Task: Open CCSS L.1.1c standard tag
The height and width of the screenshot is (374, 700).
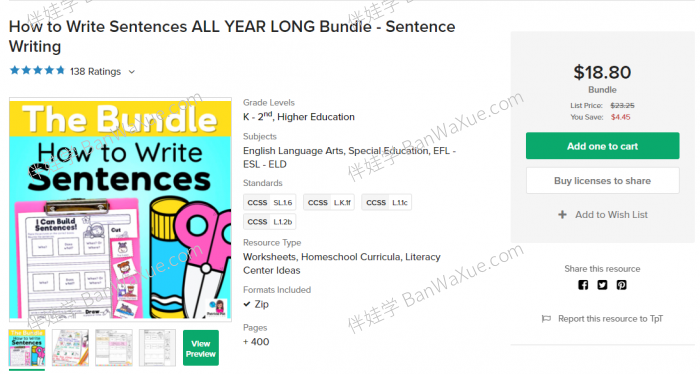Action: point(387,203)
